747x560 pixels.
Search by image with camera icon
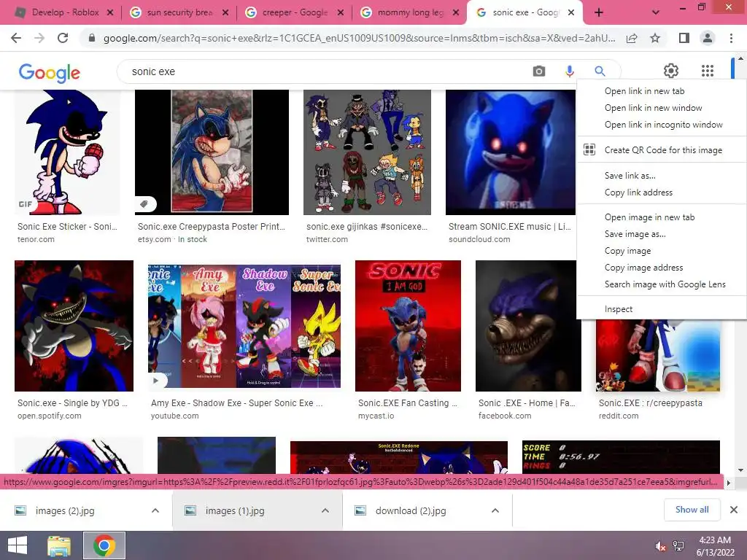click(539, 71)
